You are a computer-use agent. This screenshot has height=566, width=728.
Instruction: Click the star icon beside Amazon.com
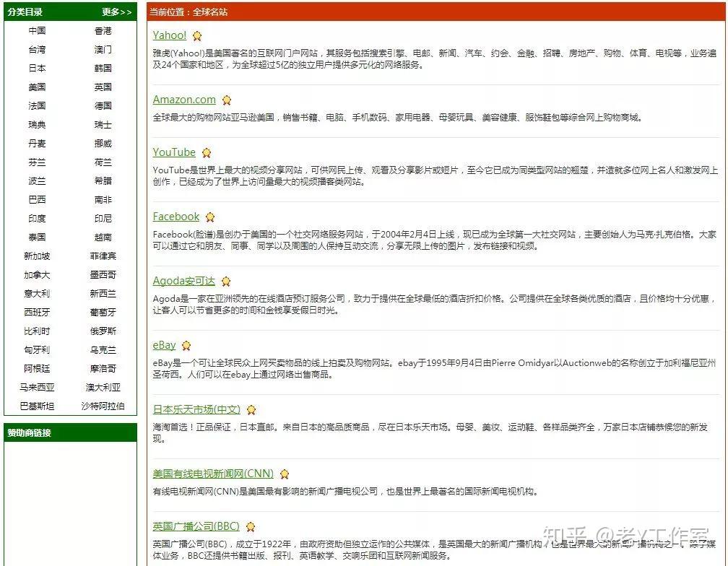click(227, 100)
